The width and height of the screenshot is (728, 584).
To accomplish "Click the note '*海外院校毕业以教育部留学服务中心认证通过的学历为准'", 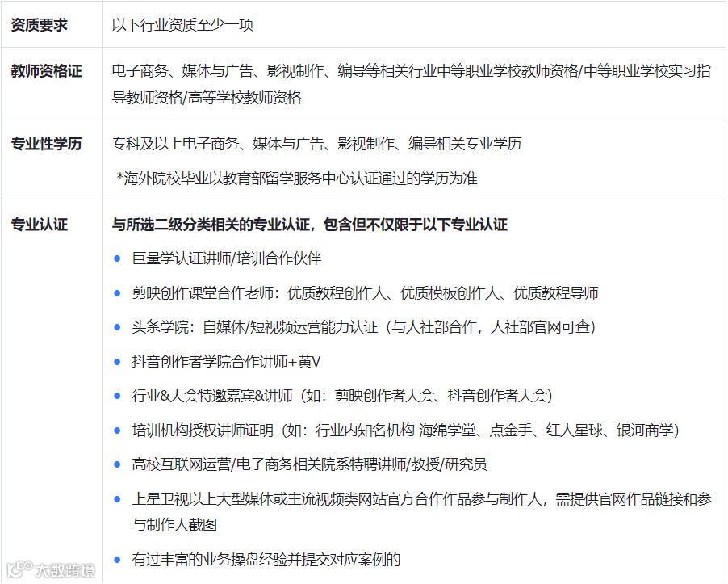I will tap(297, 178).
